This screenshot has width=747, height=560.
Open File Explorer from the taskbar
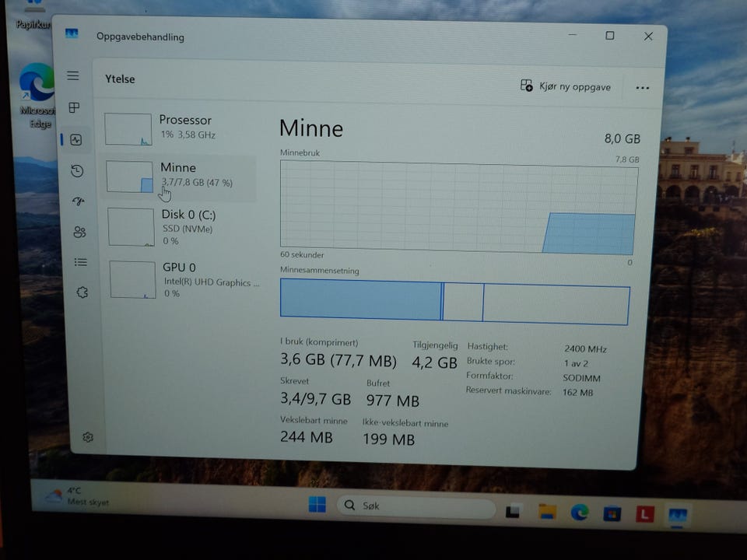pos(547,512)
